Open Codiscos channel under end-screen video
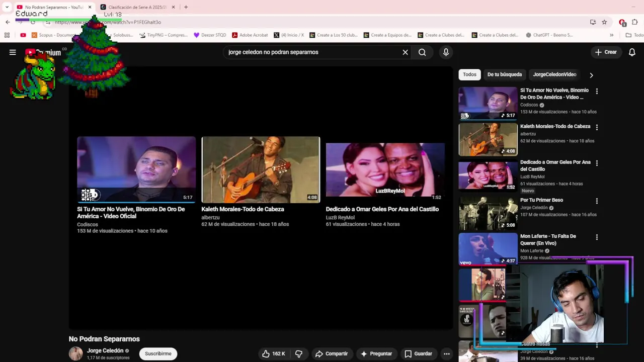The width and height of the screenshot is (644, 362). (x=88, y=224)
